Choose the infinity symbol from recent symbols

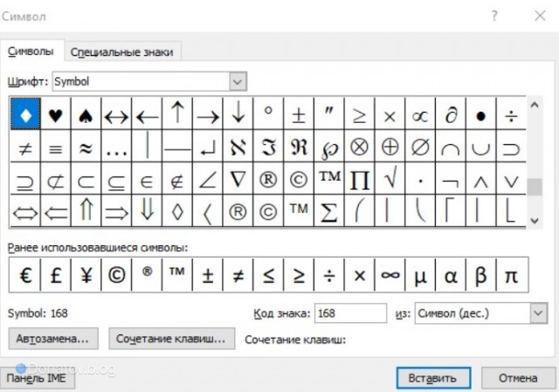390,276
